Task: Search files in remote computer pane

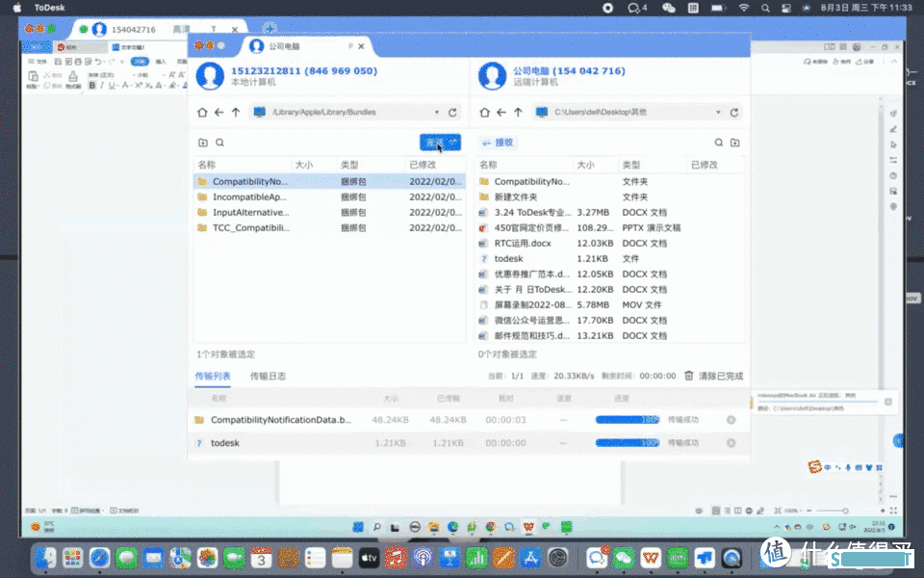Action: (718, 143)
